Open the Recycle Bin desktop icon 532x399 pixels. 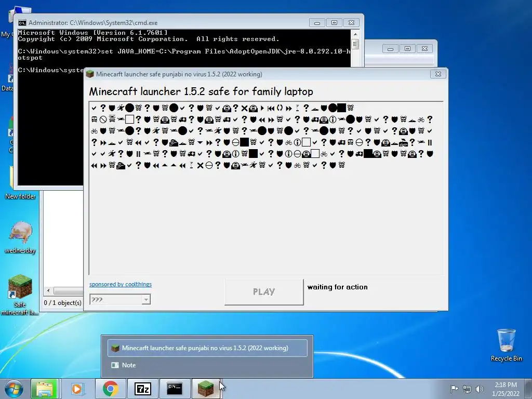pos(506,345)
